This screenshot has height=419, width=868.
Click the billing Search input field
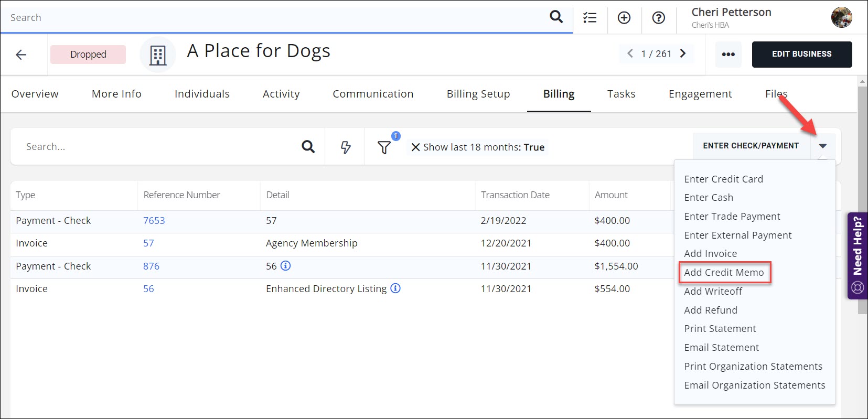point(157,147)
